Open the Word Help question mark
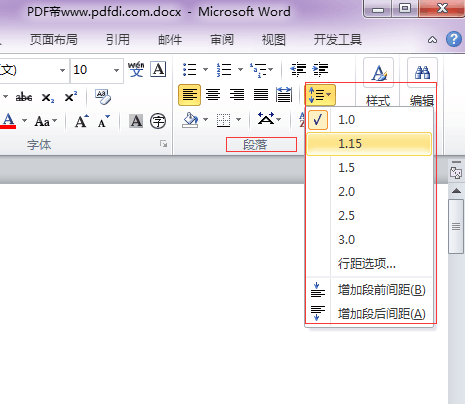This screenshot has height=404, width=465. [x=454, y=40]
